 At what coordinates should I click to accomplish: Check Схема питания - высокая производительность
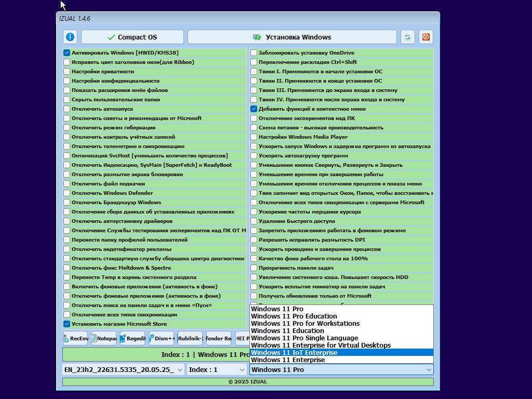tap(254, 128)
